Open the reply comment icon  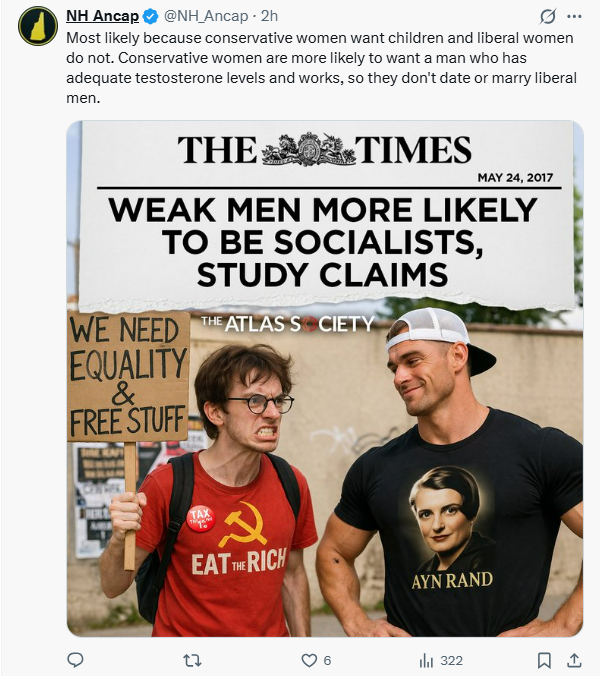tap(75, 660)
